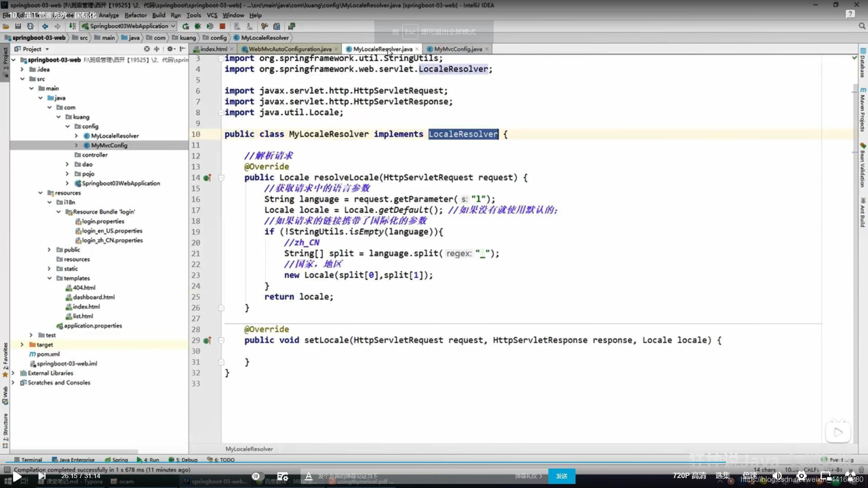Click the 720P 高清 quality button
This screenshot has height=488, width=868.
689,476
